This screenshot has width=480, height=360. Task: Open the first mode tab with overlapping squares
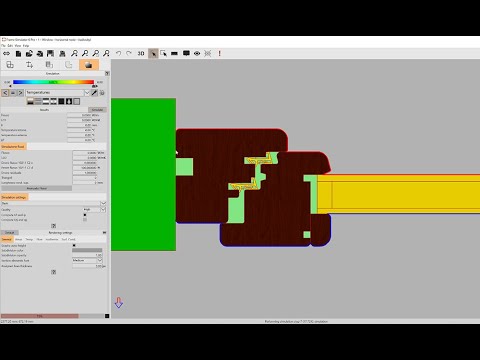click(10, 65)
